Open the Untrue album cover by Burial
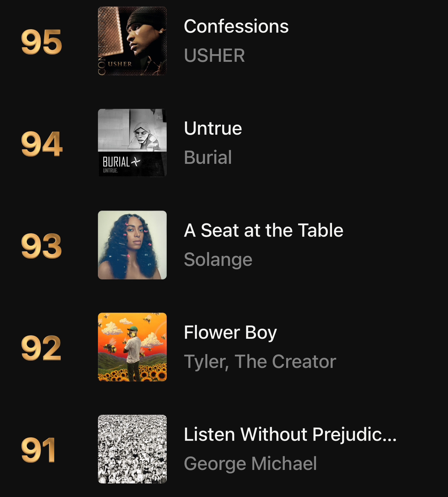This screenshot has width=448, height=497. 132,142
